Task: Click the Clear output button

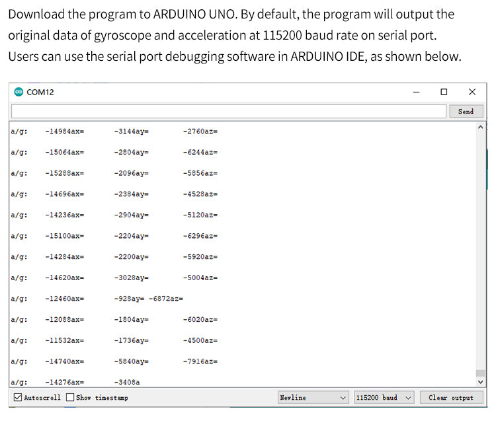Action: [451, 397]
